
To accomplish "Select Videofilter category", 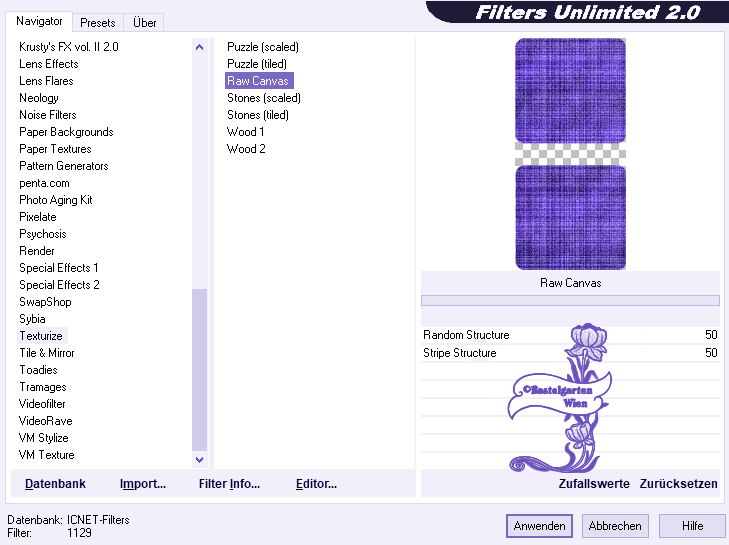I will (x=42, y=404).
